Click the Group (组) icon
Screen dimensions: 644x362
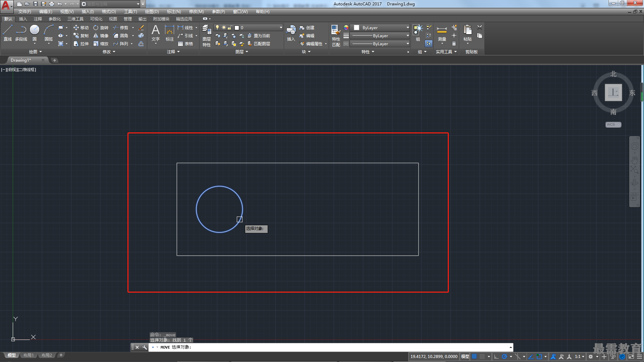point(418,33)
